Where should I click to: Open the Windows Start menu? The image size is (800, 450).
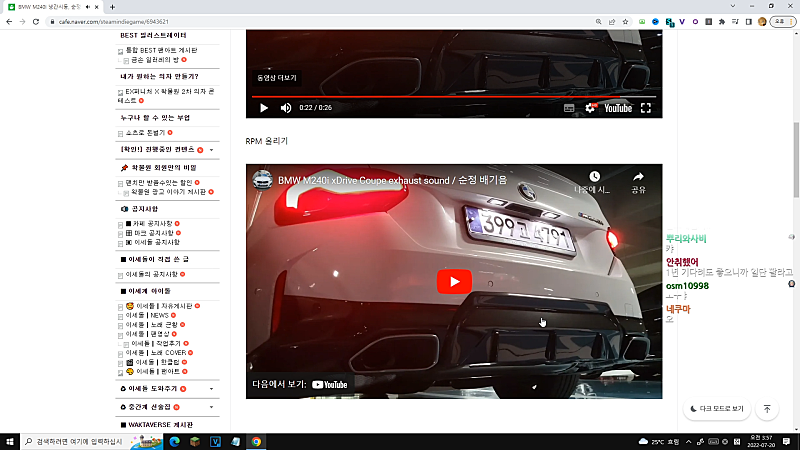(x=10, y=441)
